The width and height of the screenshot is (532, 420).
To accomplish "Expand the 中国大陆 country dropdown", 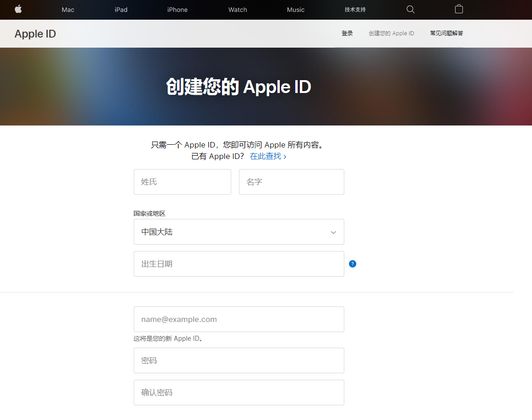I will pos(239,232).
